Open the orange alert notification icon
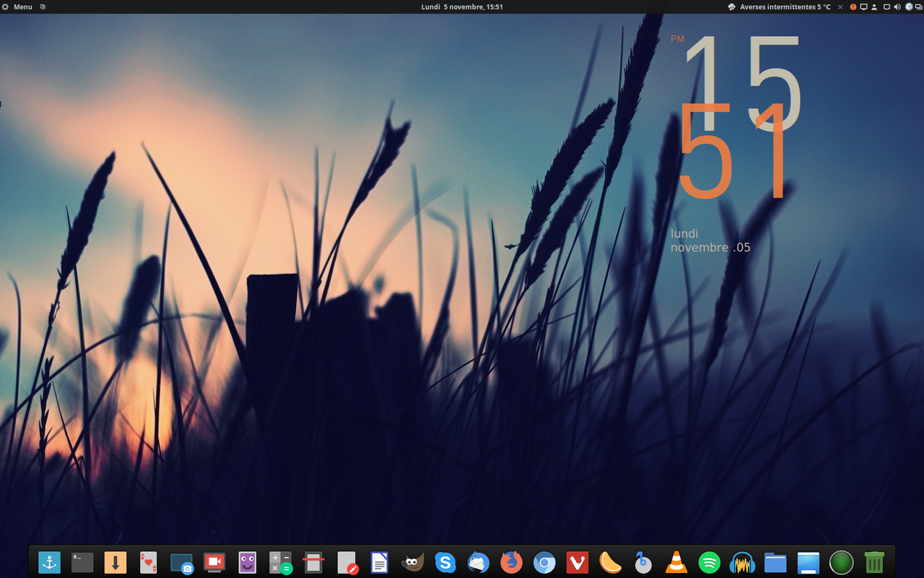The image size is (924, 578). 853,7
